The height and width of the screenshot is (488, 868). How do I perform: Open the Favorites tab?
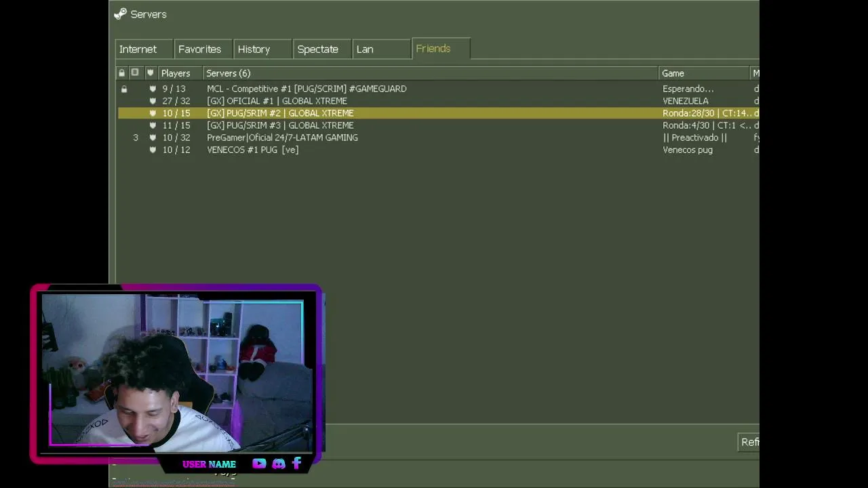point(202,49)
